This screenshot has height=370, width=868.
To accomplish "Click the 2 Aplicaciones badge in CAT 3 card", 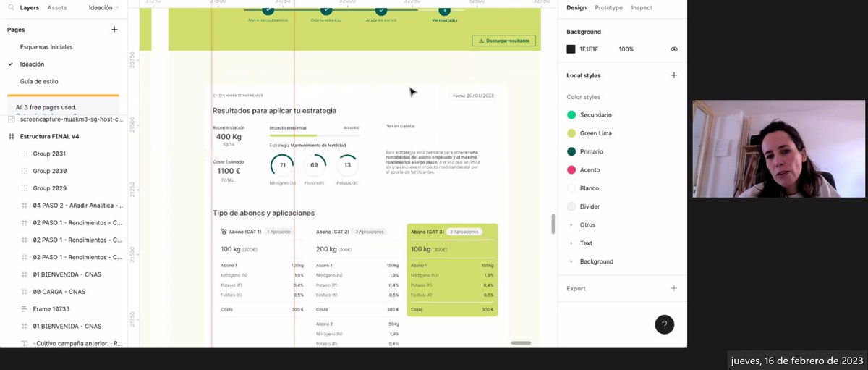I will point(464,232).
